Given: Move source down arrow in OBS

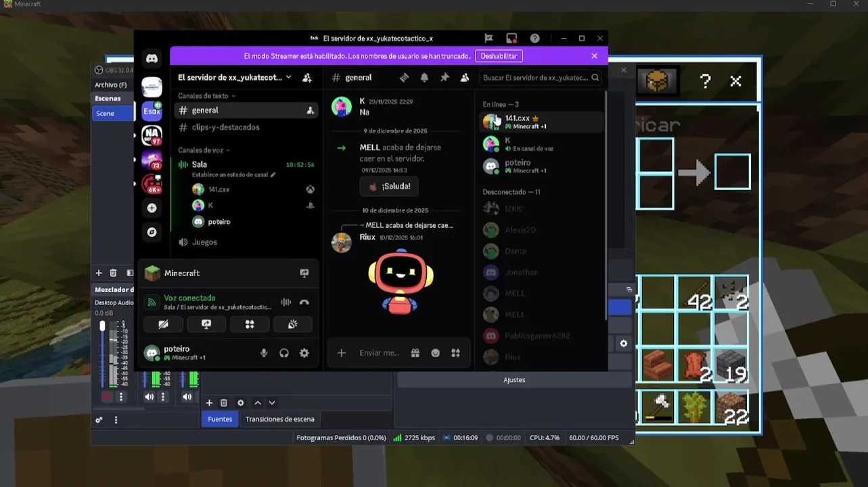Looking at the screenshot, I should tap(272, 402).
